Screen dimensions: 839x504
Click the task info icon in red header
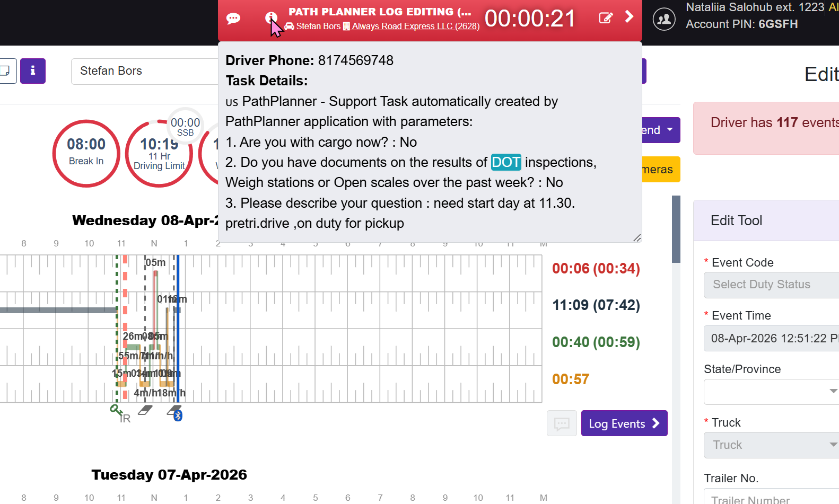pos(271,18)
